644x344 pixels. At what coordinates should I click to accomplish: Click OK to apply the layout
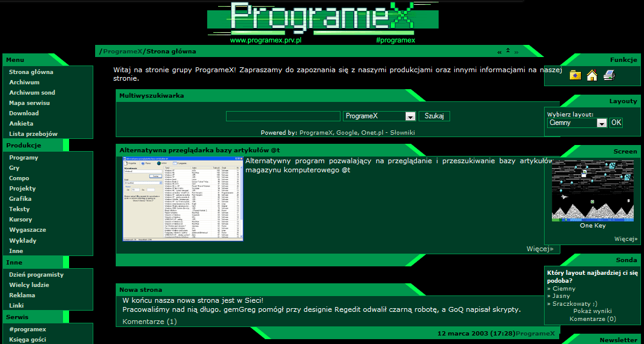[x=616, y=123]
